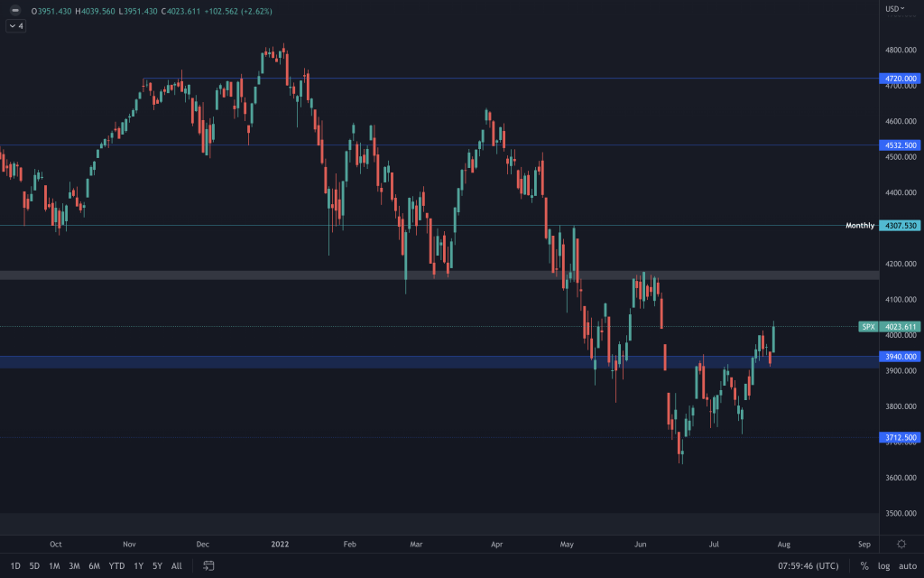Click the 4720.000 price line label

901,79
